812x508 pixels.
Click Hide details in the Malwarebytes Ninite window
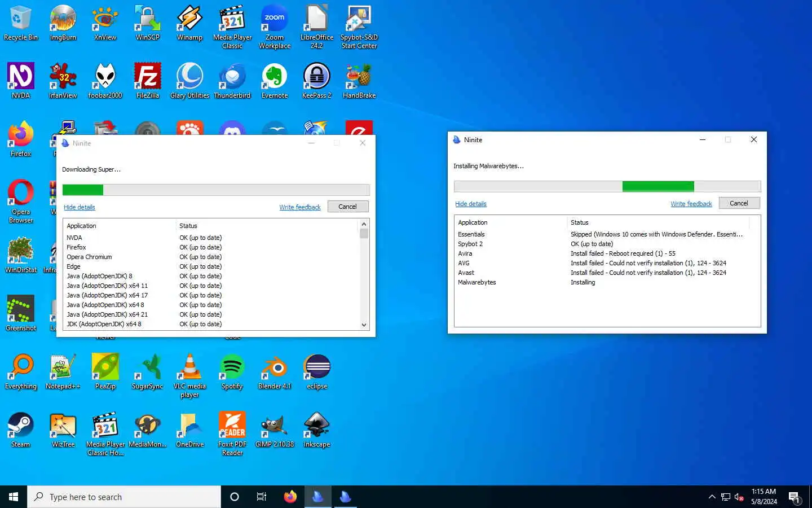pos(470,204)
